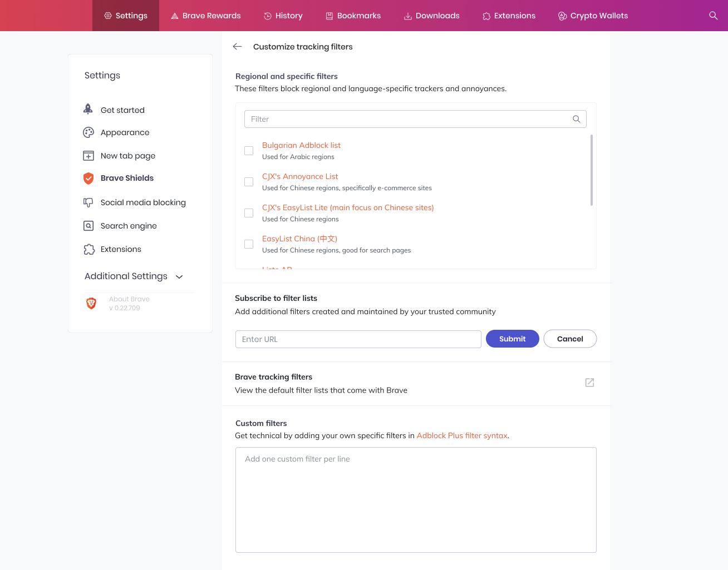Select the Extensions tab in top bar
This screenshot has width=728, height=570.
click(x=509, y=16)
